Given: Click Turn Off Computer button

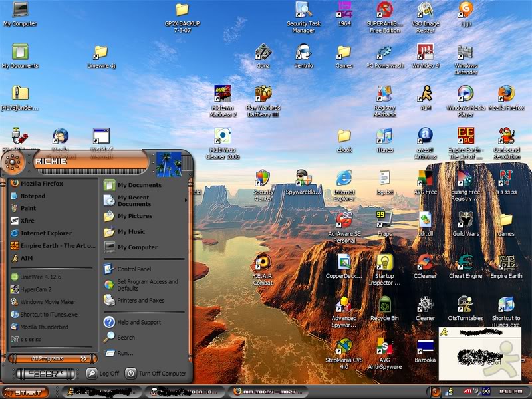Looking at the screenshot, I should (156, 374).
